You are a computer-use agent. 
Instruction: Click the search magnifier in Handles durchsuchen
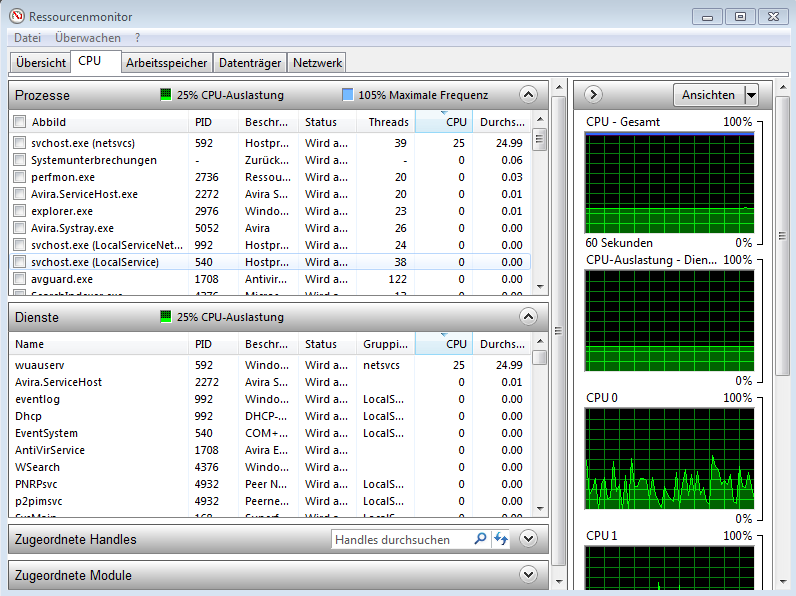[x=480, y=539]
